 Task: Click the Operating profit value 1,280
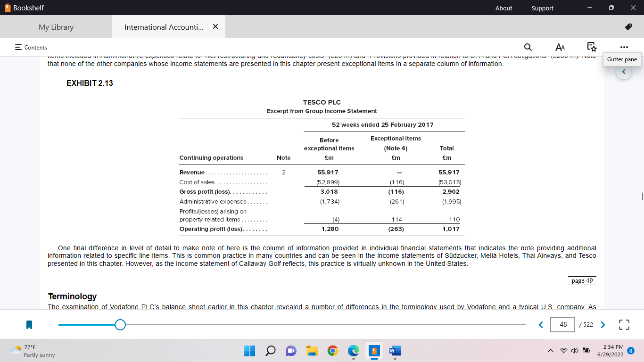tap(330, 229)
